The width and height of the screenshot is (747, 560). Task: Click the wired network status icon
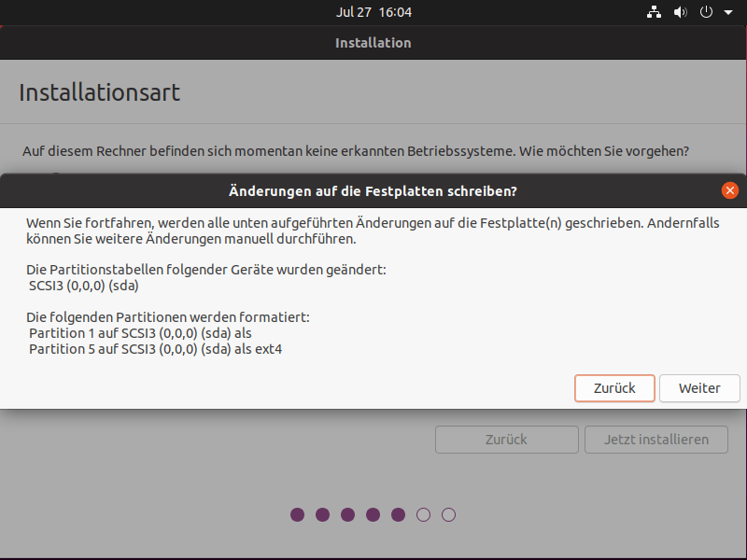[x=654, y=12]
